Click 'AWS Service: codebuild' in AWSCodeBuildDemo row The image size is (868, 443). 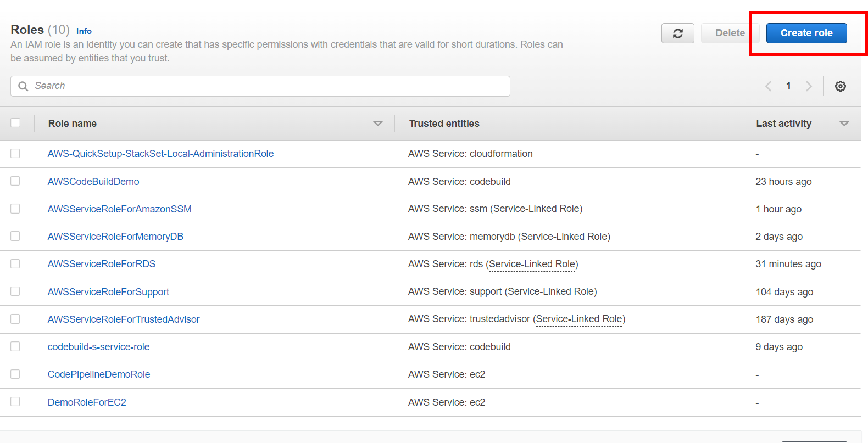click(x=459, y=182)
